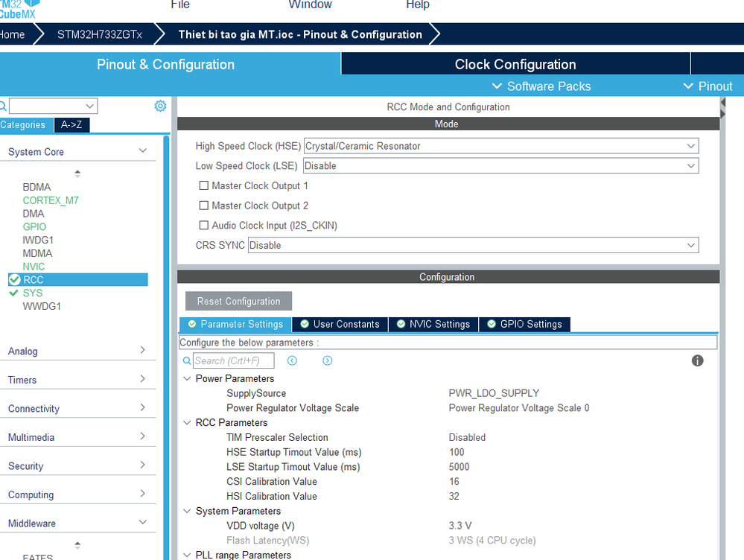Open Parameter Settings tab
744x560 pixels.
(x=236, y=324)
